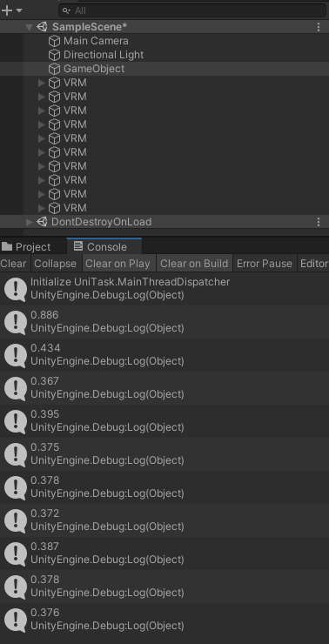Click the info icon beside 0.367 log

16,388
